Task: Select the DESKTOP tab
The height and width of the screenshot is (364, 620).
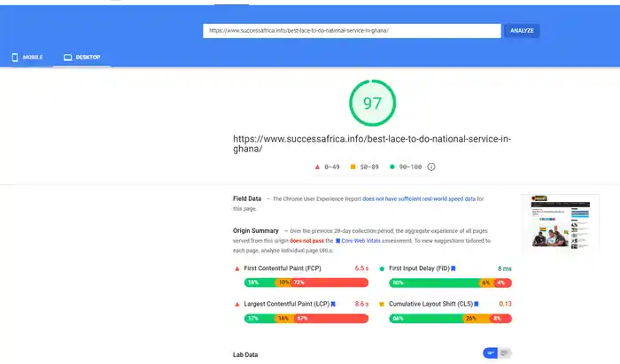Action: (x=81, y=58)
